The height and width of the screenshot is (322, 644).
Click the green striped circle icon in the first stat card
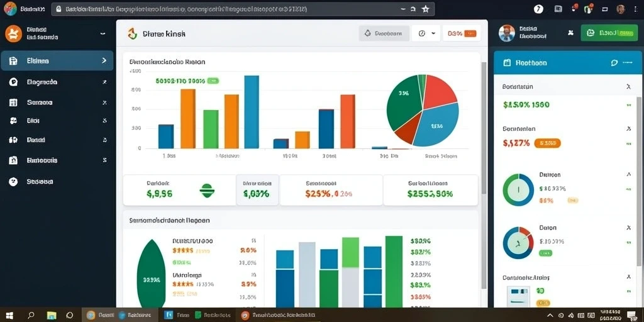208,191
